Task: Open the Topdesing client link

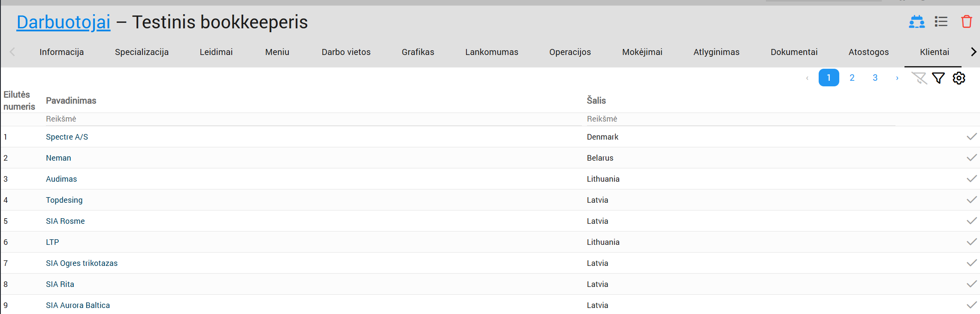Action: click(x=64, y=200)
